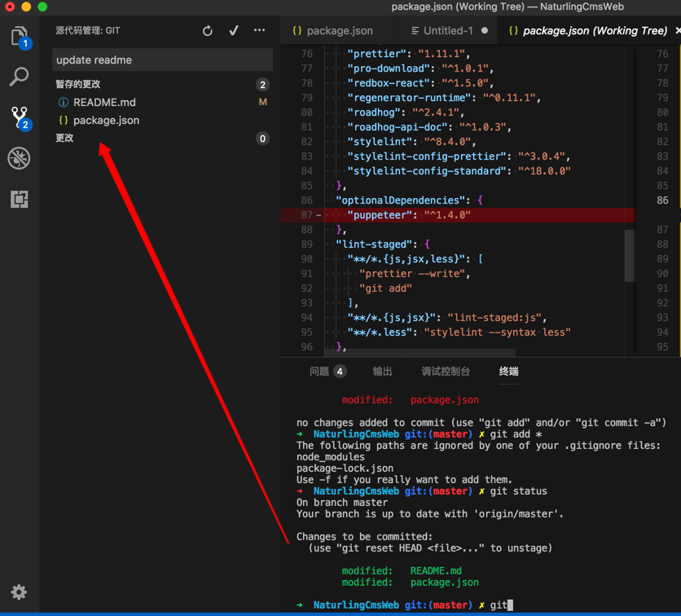Commit staged changes with the checkmark
This screenshot has width=681, height=616.
[234, 30]
